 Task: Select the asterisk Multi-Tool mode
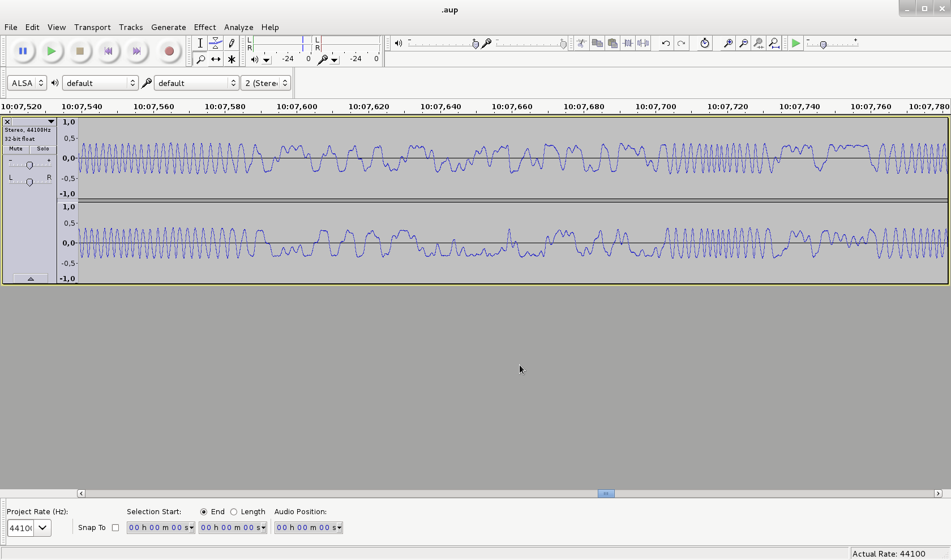tap(232, 59)
